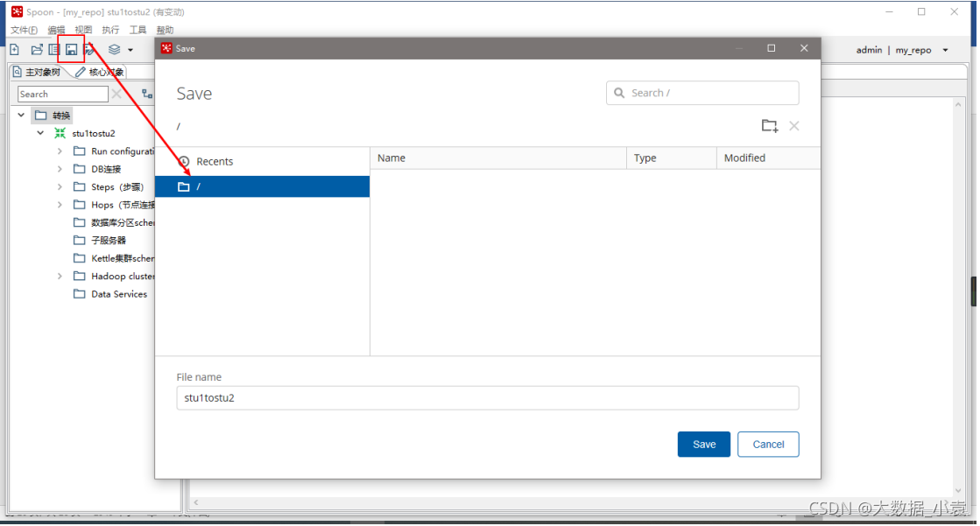Expand the DB连接 node
Image resolution: width=980 pixels, height=526 pixels.
coord(60,169)
